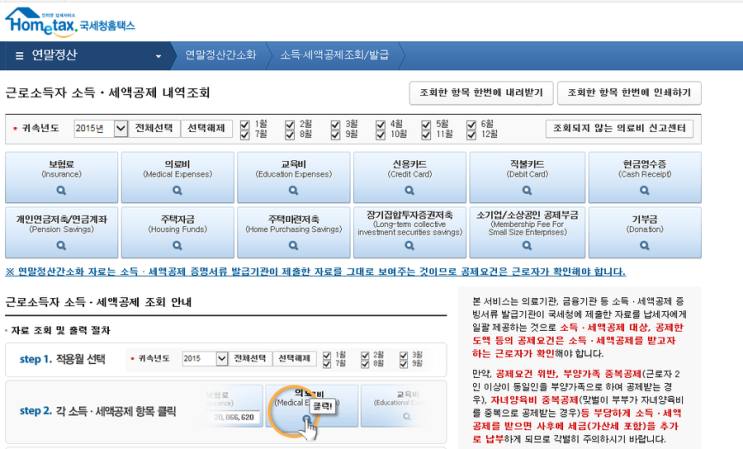Open the 의료비 (Medical Expenses) category tile
This screenshot has height=449, width=743.
(177, 178)
